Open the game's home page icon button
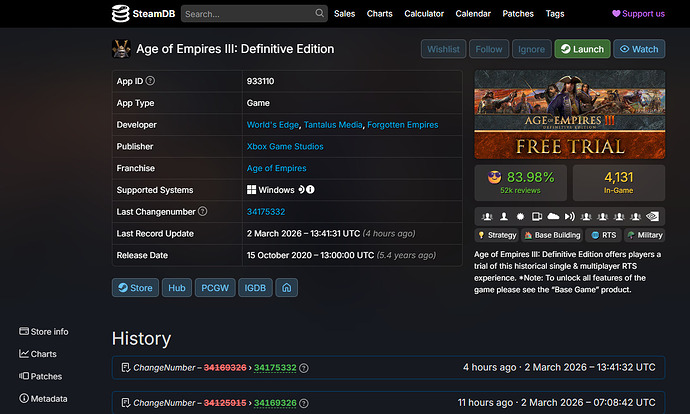 coord(287,287)
